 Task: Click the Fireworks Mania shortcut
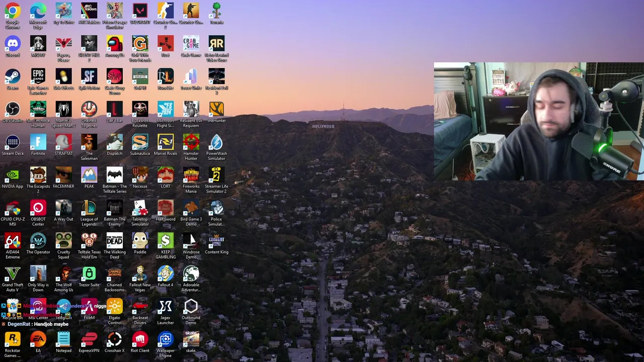[x=191, y=175]
